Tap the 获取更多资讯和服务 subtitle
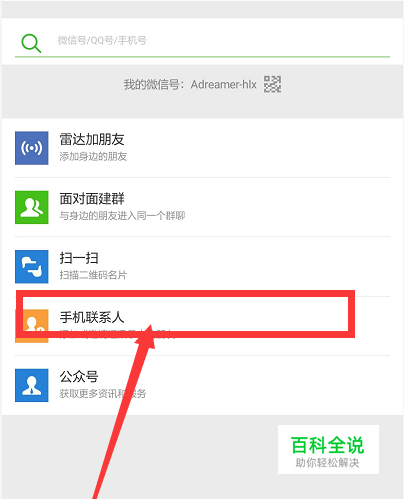This screenshot has height=499, width=404. click(x=103, y=394)
